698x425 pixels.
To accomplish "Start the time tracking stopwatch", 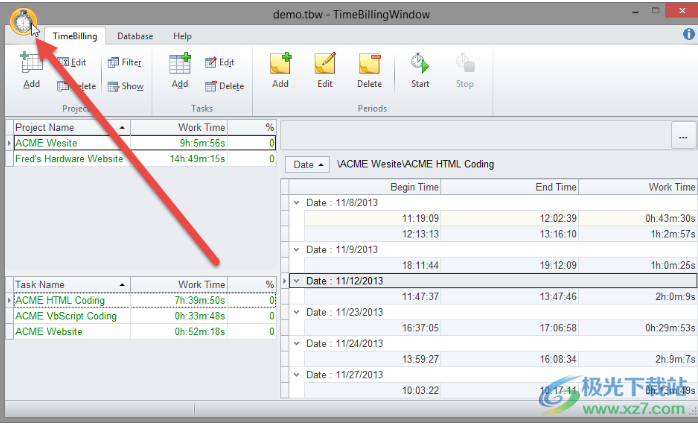I will [x=420, y=70].
